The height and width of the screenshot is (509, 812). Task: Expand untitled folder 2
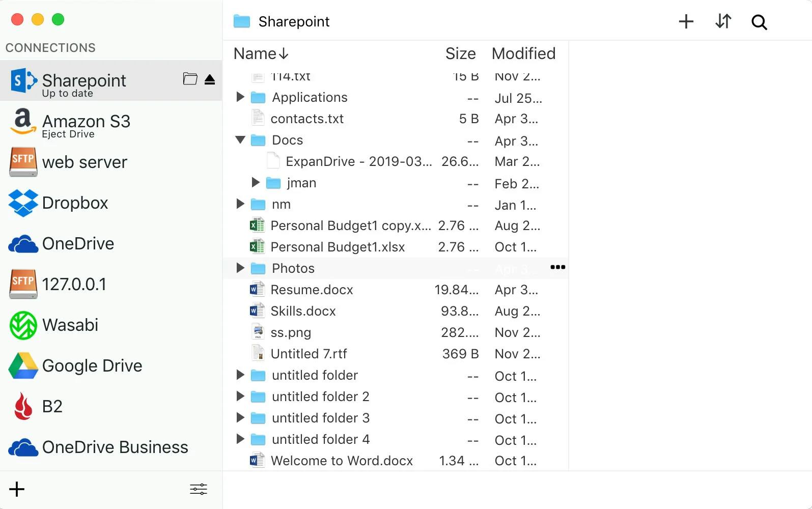(240, 396)
